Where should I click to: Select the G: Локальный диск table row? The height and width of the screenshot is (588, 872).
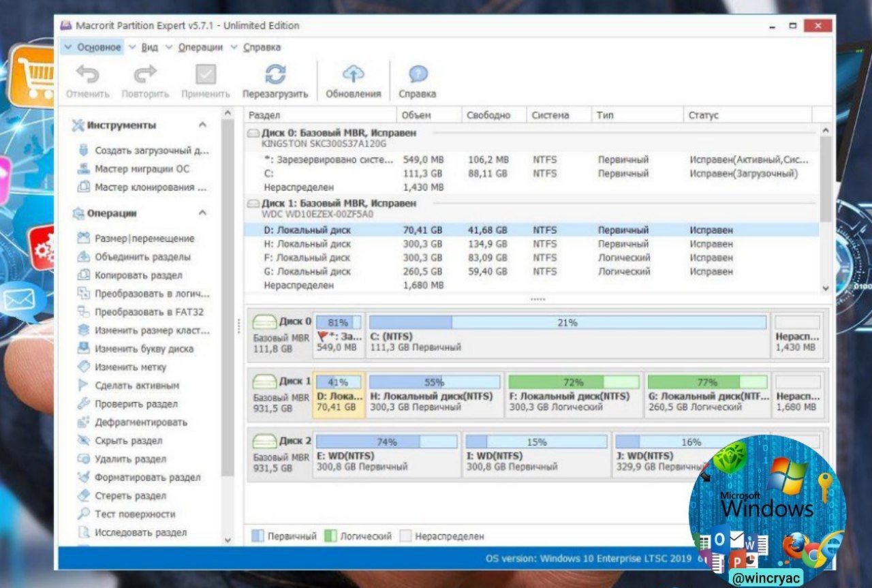[x=531, y=271]
